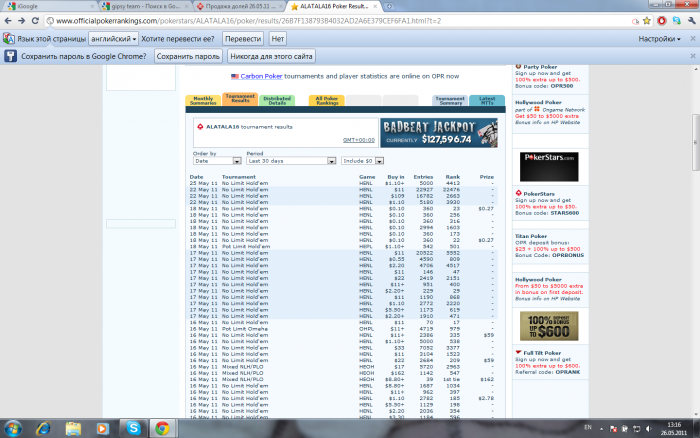Screen dimensions: 700x438
Task: Click the 25 May 11 No Limit Hold'em row
Action: click(342, 183)
